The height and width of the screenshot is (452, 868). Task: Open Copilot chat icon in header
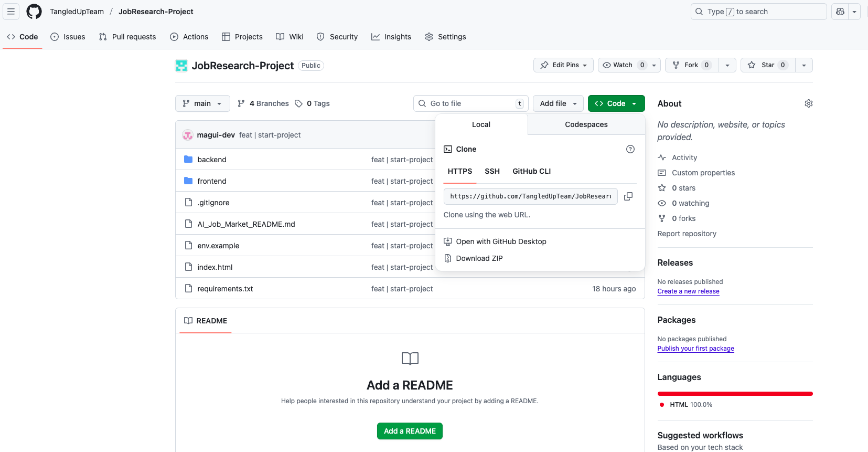pyautogui.click(x=840, y=12)
